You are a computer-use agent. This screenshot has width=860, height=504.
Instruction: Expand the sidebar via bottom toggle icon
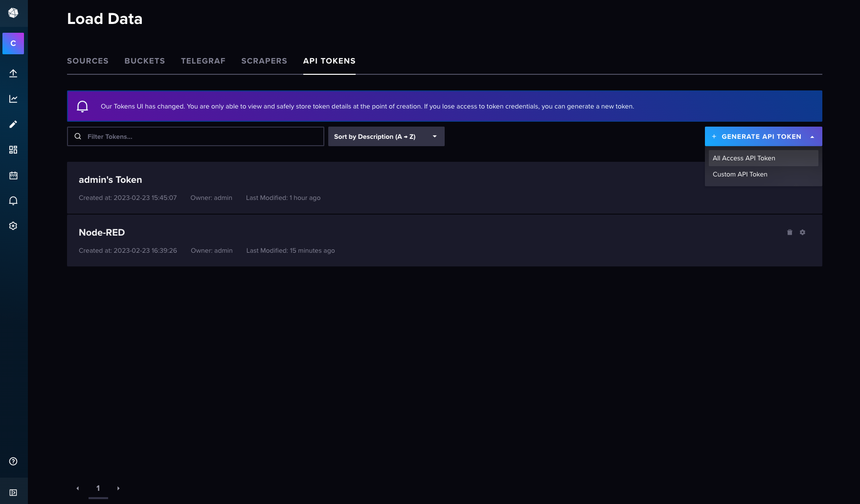pyautogui.click(x=13, y=492)
